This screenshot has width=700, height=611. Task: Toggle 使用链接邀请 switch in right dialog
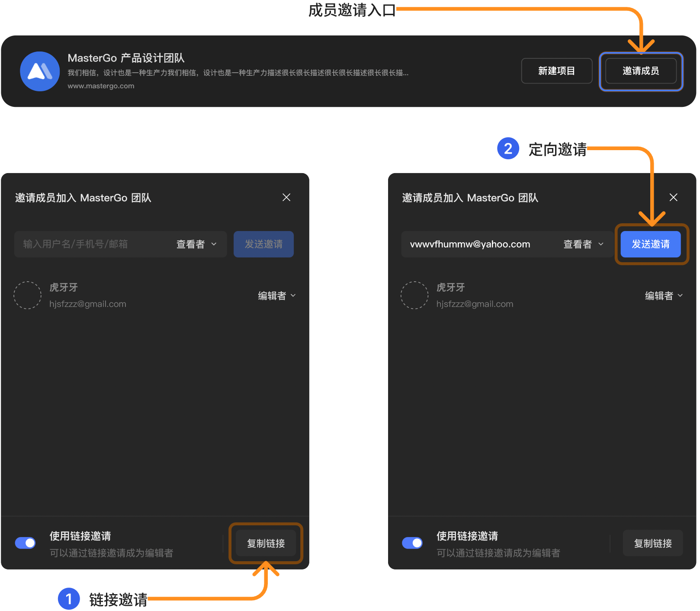[x=412, y=543]
